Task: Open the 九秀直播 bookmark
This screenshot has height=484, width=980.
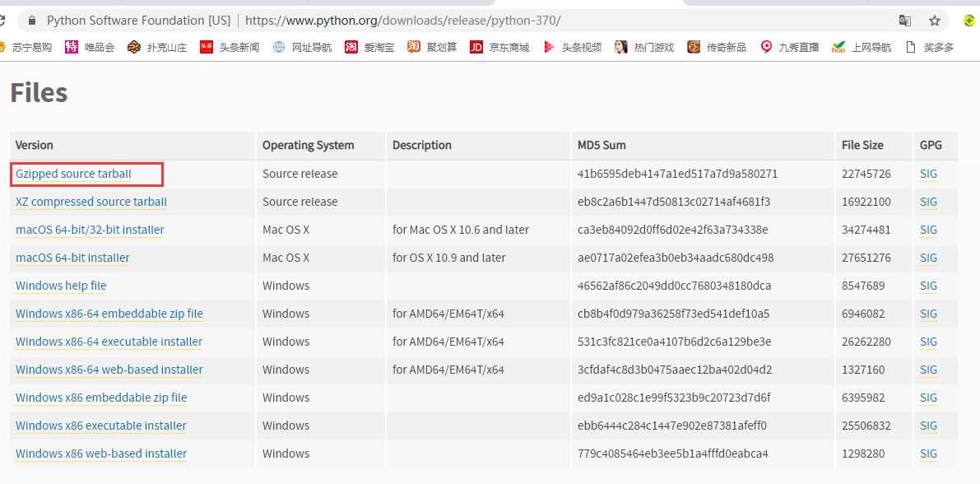Action: [x=790, y=47]
